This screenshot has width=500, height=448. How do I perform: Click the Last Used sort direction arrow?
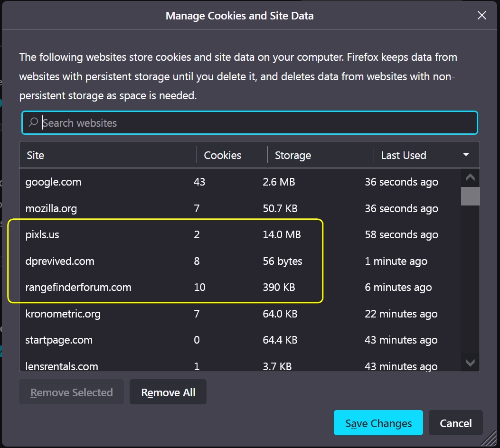466,155
